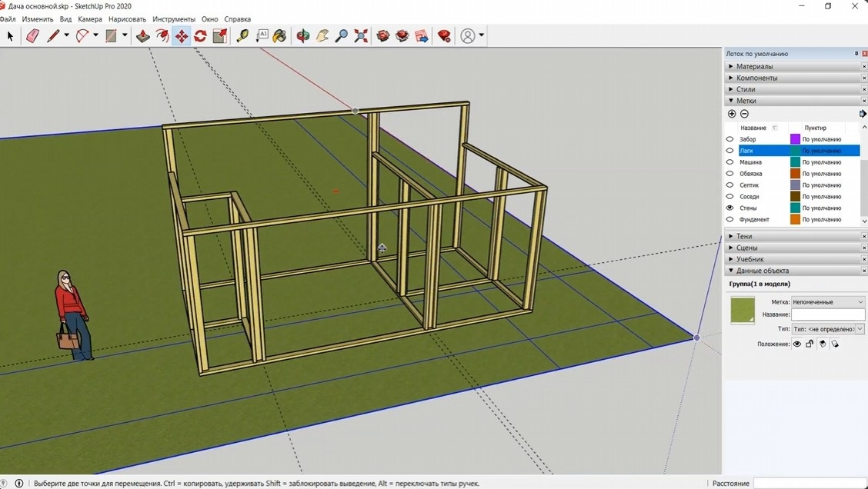Show the Септик tag
Screen dimensions: 868x489
(729, 185)
